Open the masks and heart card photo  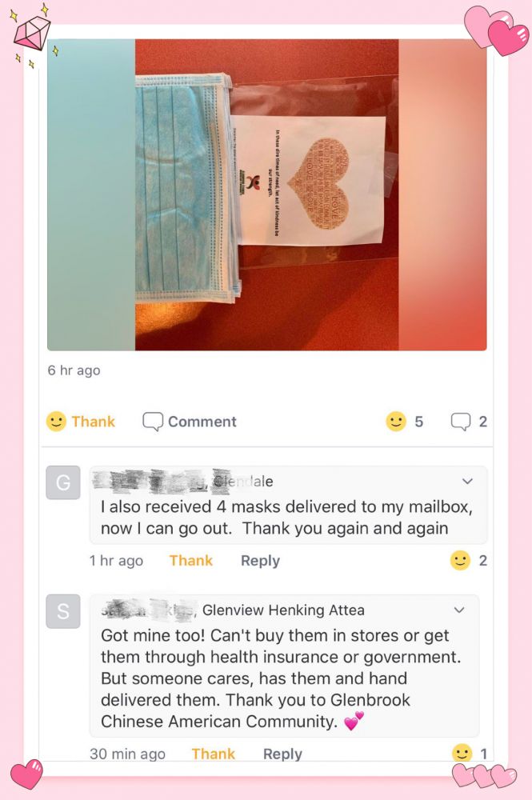click(266, 195)
